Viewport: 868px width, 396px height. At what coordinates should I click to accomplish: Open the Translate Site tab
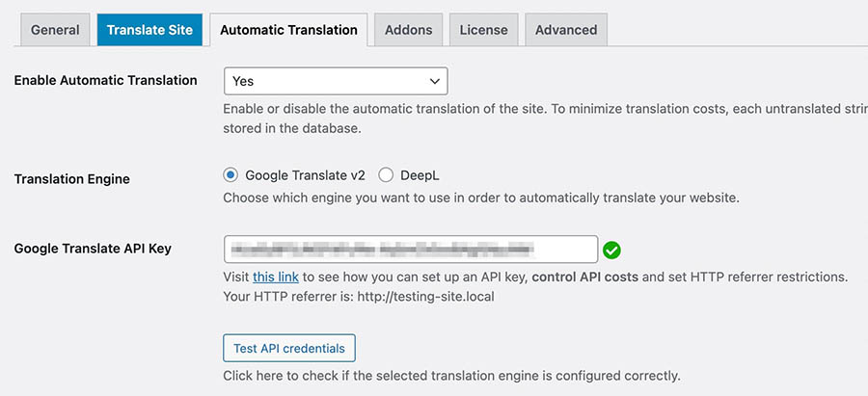149,30
